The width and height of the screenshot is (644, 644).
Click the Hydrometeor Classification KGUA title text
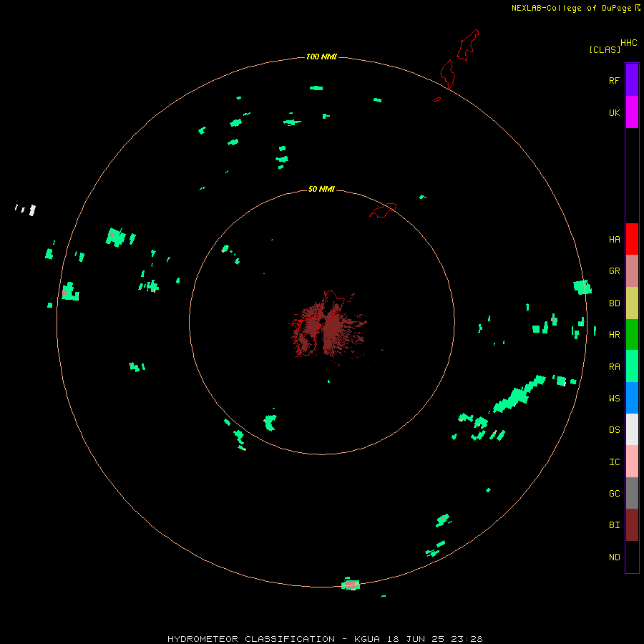coord(325,639)
